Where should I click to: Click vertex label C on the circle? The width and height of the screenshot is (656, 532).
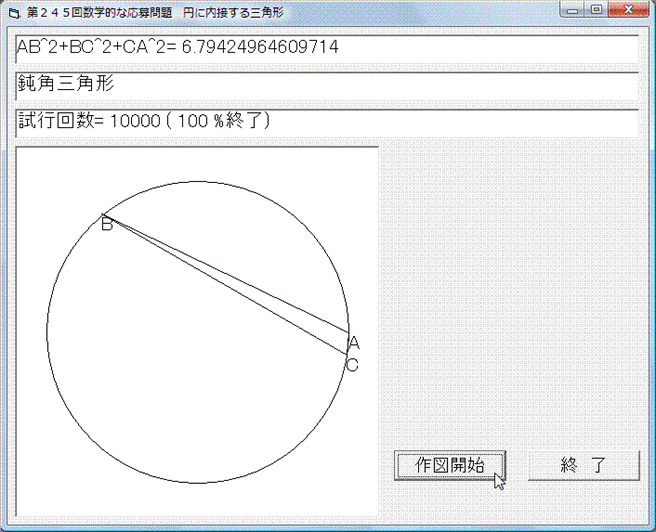352,365
